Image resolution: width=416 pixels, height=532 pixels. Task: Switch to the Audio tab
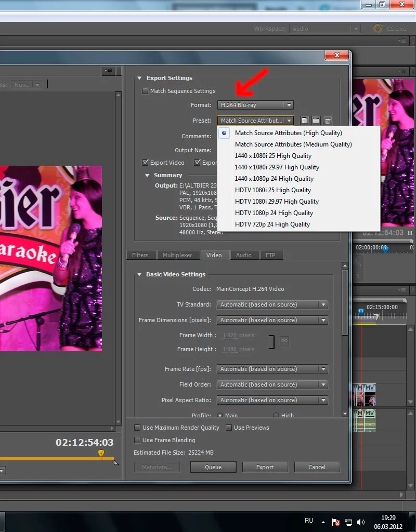244,255
